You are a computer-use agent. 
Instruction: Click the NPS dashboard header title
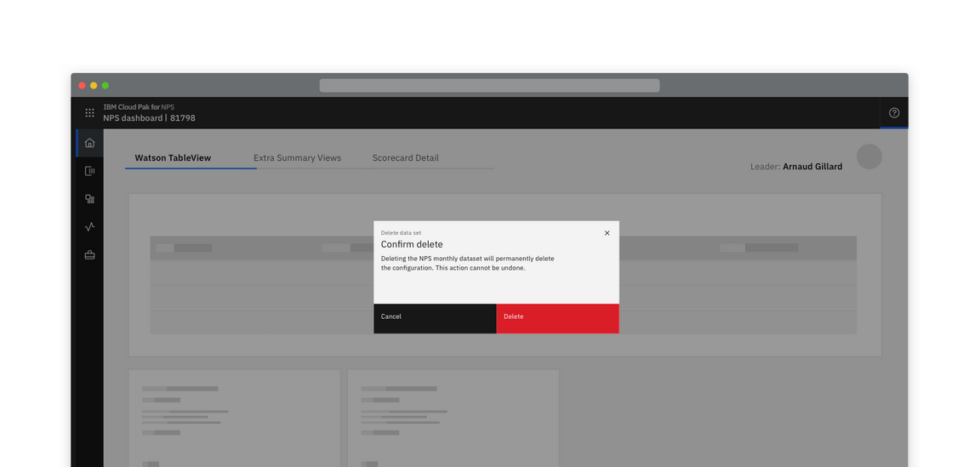[149, 118]
